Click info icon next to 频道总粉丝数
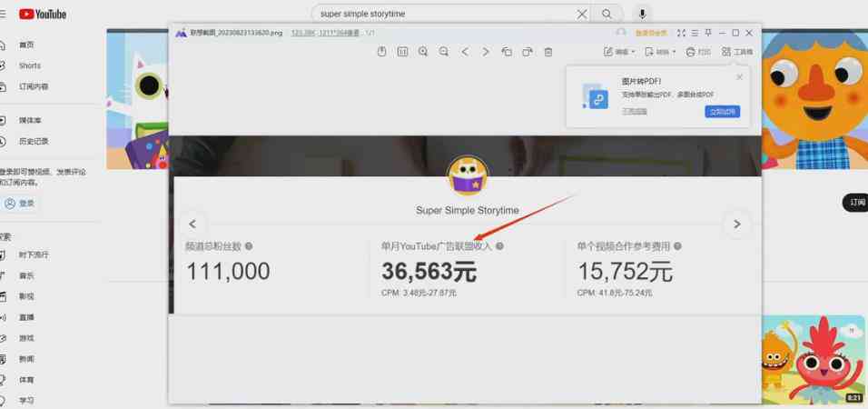868x409 pixels. (x=249, y=245)
